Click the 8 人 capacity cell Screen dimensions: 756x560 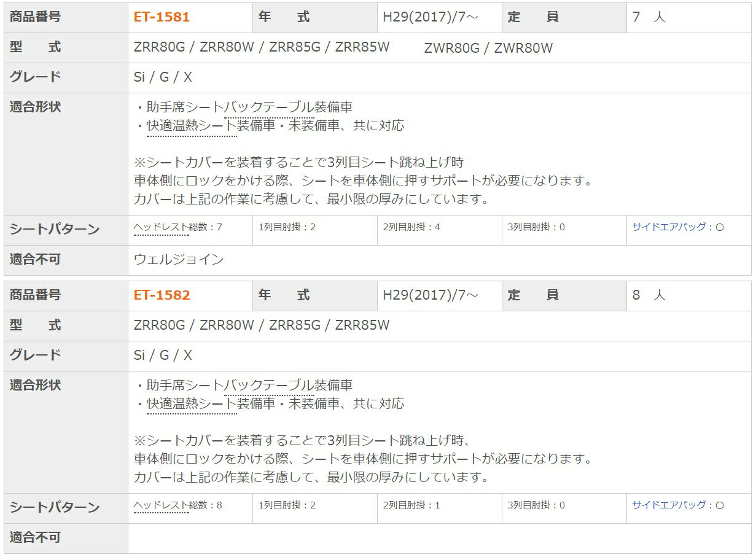(x=649, y=295)
